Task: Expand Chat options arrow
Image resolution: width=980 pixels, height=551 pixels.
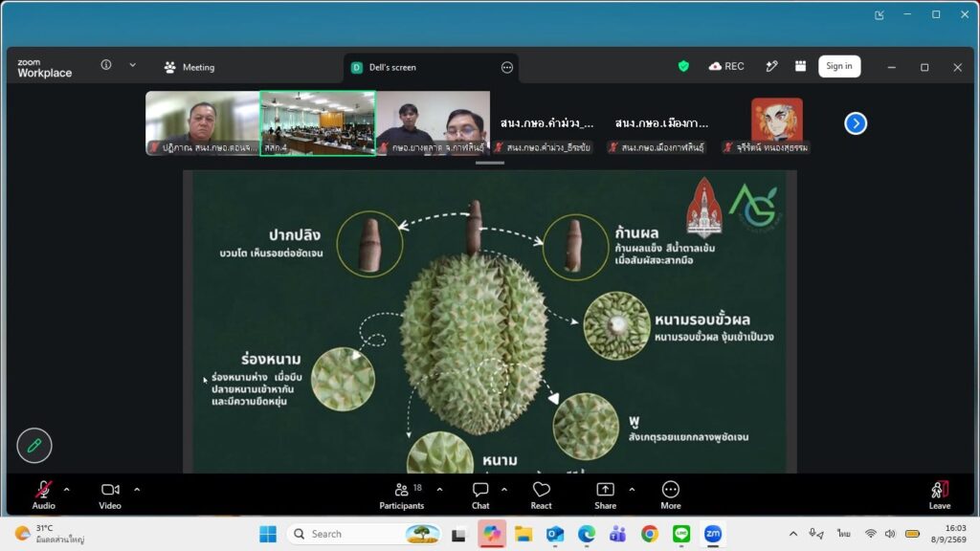Action: click(x=504, y=490)
